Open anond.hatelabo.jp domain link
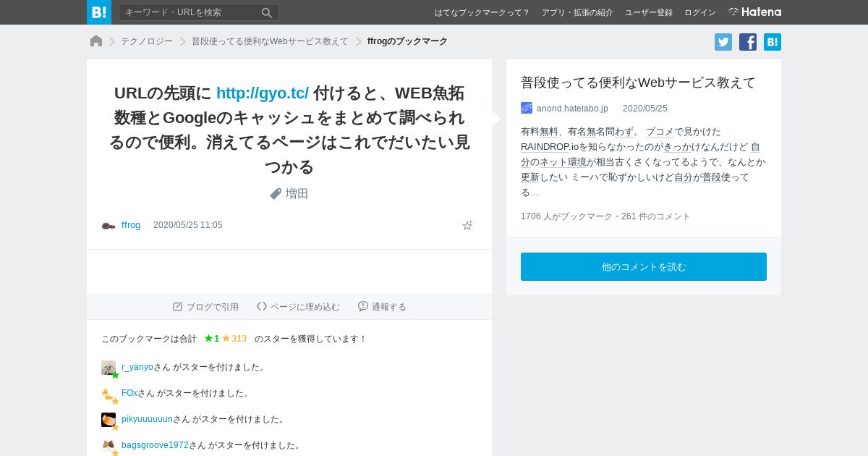The image size is (868, 456). [x=572, y=109]
